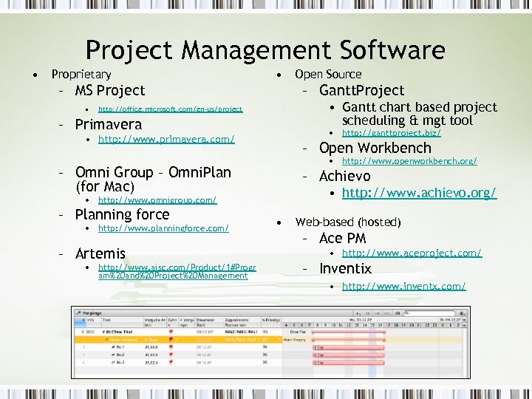Click the add (+) button in Vorgänge toolbar
The height and width of the screenshot is (399, 532).
(358, 313)
